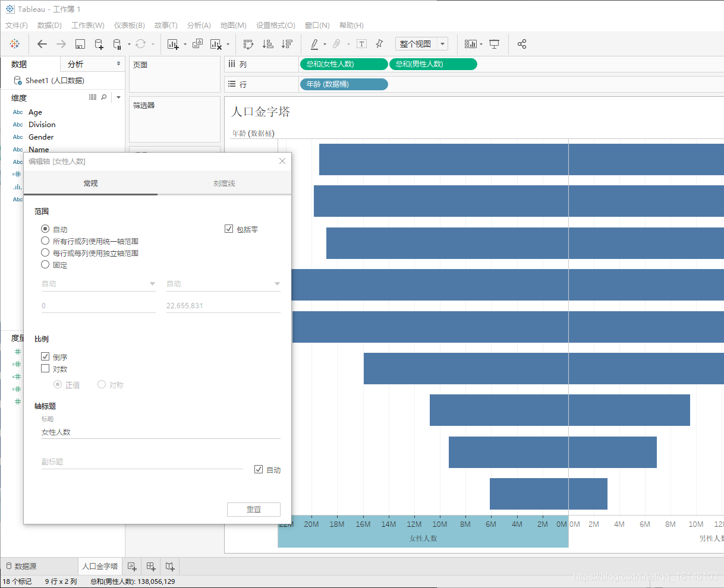This screenshot has width=724, height=588.
Task: Select the 对称 radio option
Action: coord(102,384)
